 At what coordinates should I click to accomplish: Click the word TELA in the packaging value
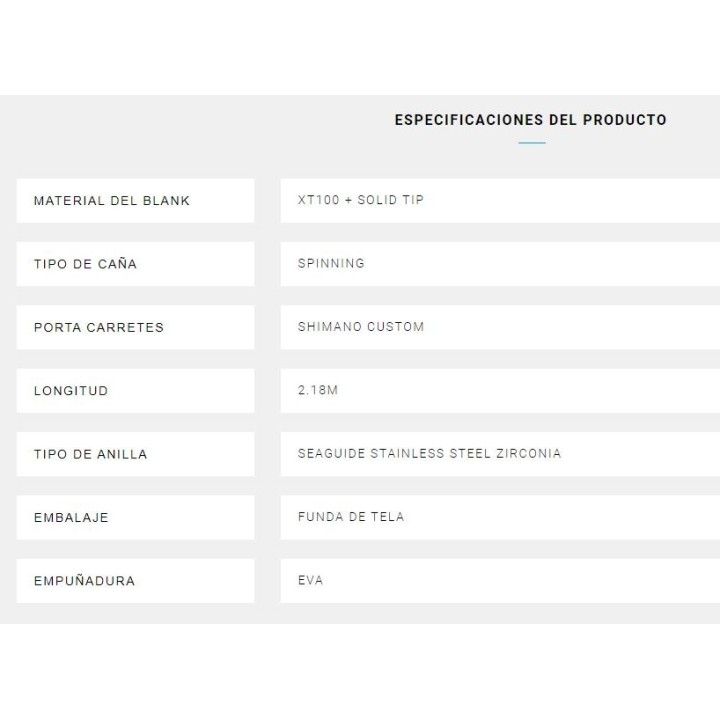[387, 517]
